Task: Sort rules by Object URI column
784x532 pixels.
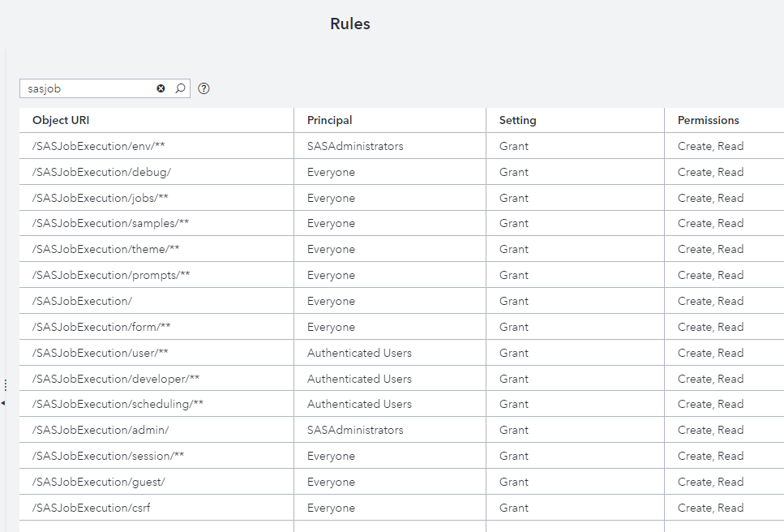Action: coord(59,120)
